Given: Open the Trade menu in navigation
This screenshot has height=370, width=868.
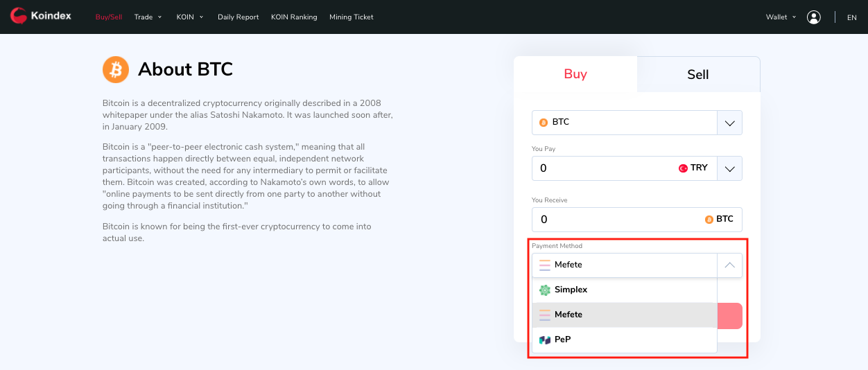Looking at the screenshot, I should tap(148, 17).
